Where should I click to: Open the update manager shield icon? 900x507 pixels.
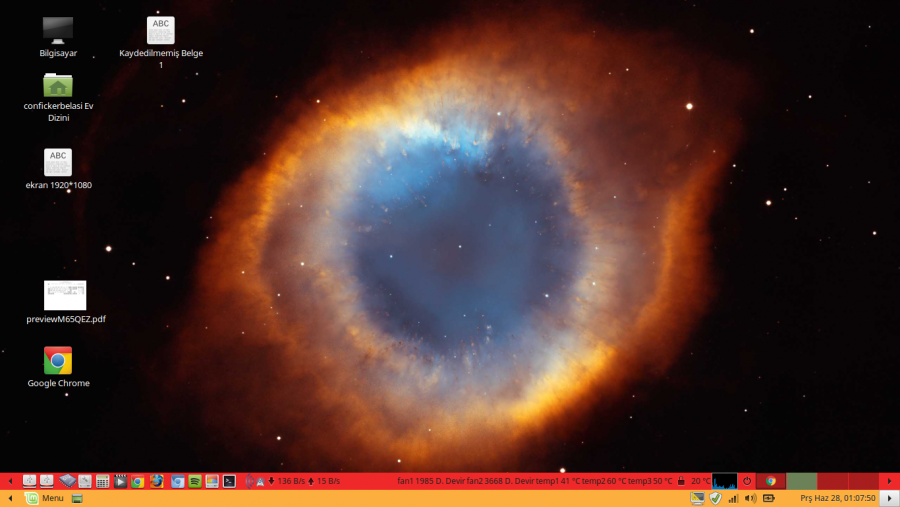pyautogui.click(x=715, y=498)
